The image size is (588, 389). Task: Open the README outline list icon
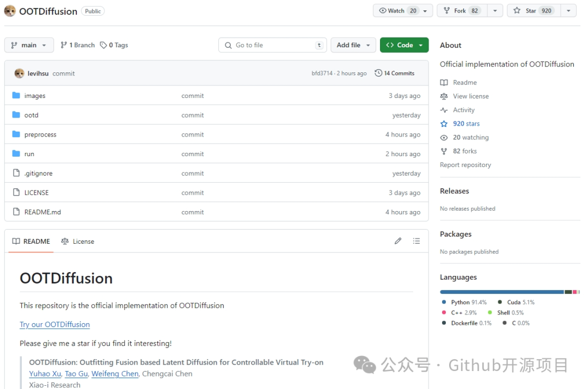click(416, 241)
